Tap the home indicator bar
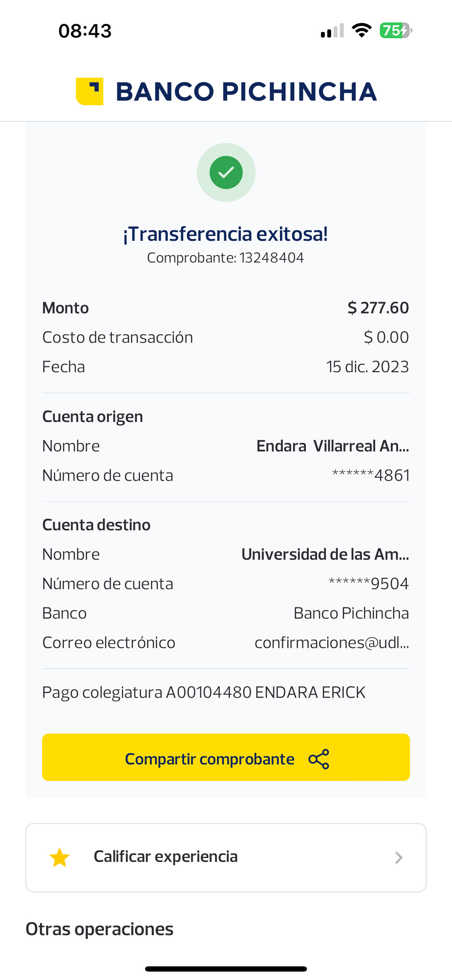Screen dimensions: 452x980 pyautogui.click(x=226, y=968)
